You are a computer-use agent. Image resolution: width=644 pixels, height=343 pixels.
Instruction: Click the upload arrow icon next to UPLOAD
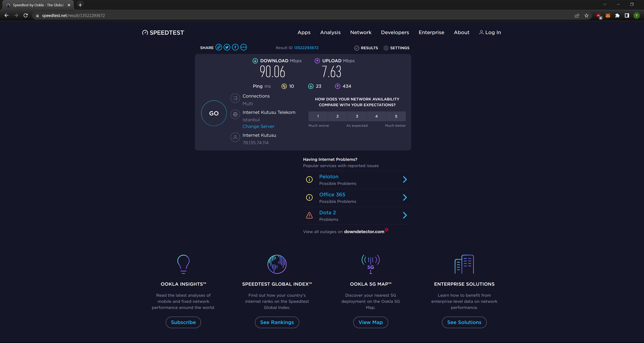pos(317,61)
